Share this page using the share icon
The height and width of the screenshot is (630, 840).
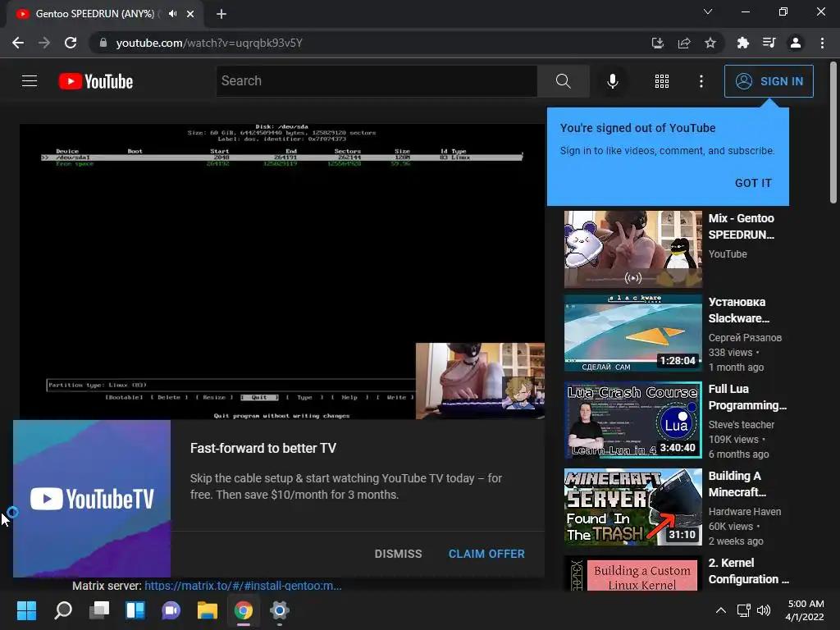coord(683,43)
